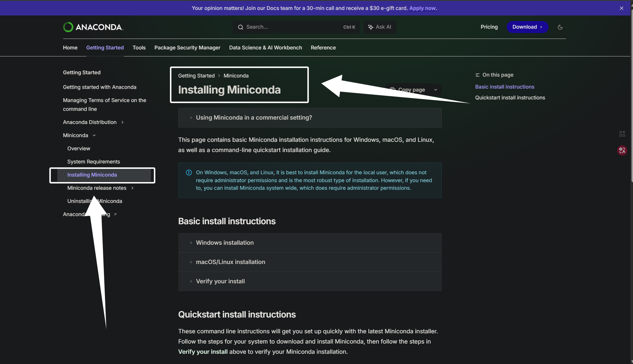This screenshot has width=633, height=364.
Task: Open the Getting Started tab
Action: click(x=105, y=48)
